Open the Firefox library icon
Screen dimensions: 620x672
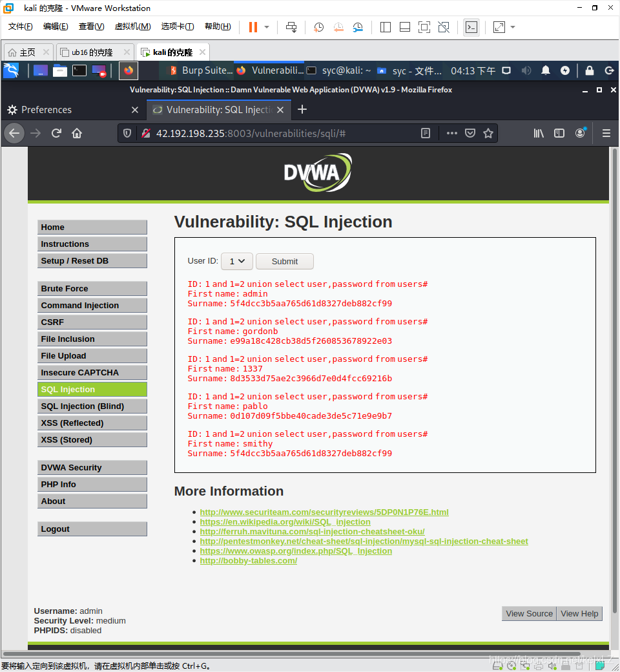coord(539,133)
